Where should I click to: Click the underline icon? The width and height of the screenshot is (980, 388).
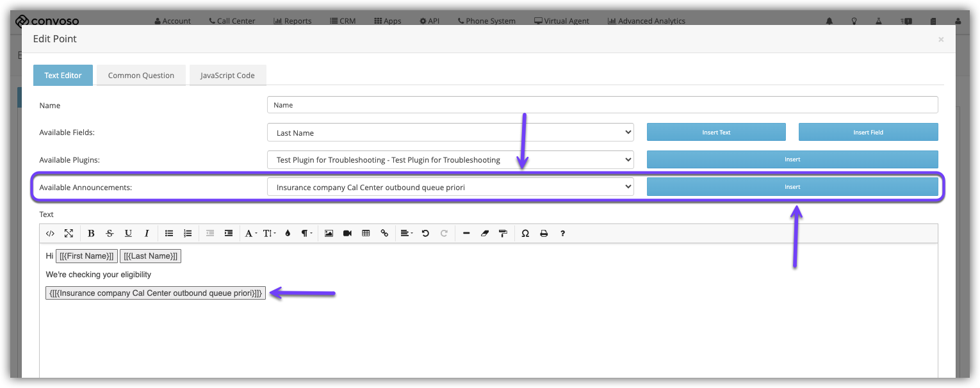[128, 234]
